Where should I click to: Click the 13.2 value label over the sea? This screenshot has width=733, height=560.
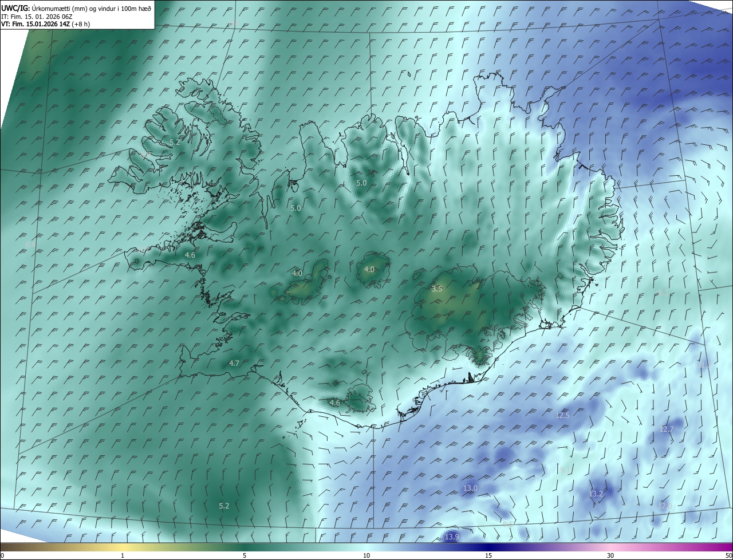pos(596,494)
